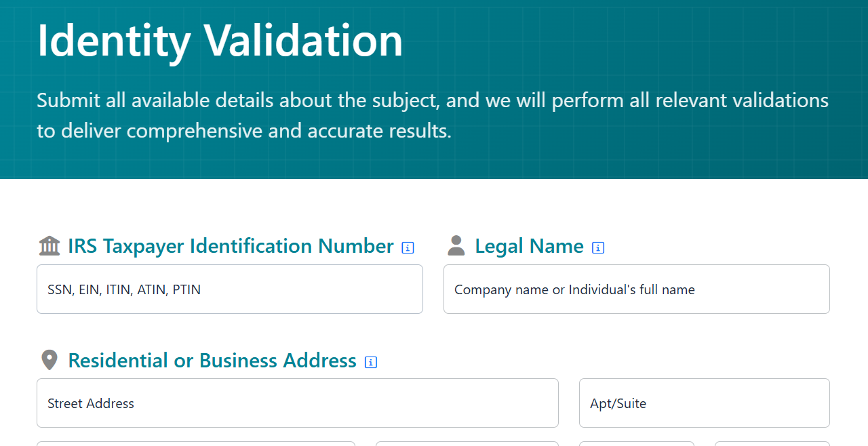Viewport: 868px width, 446px height.
Task: Click the IRS Taxpayer Identification Number heading
Action: click(231, 245)
